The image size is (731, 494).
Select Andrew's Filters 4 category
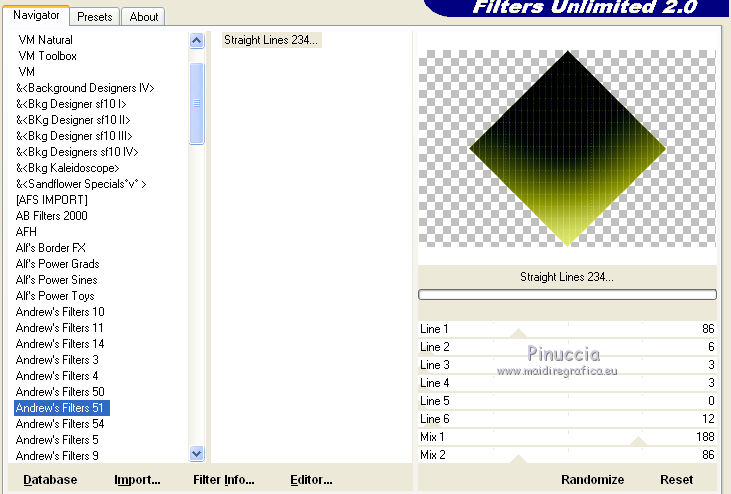point(57,376)
